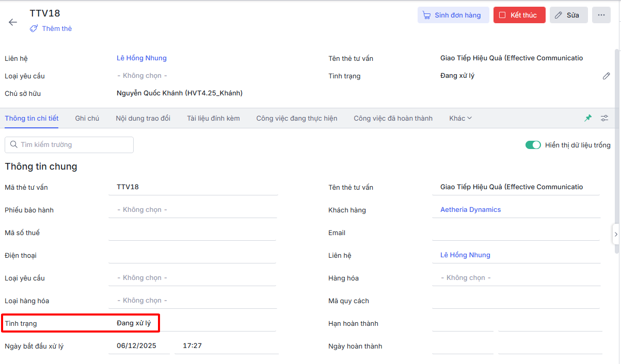Toggle Hiển thị dữ liệu trống switch

(533, 145)
